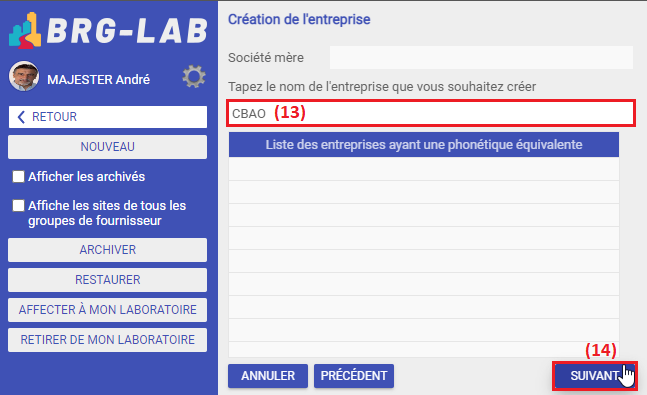Viewport: 647px width, 395px height.
Task: Open MAJESTER André profile photo
Action: click(24, 76)
